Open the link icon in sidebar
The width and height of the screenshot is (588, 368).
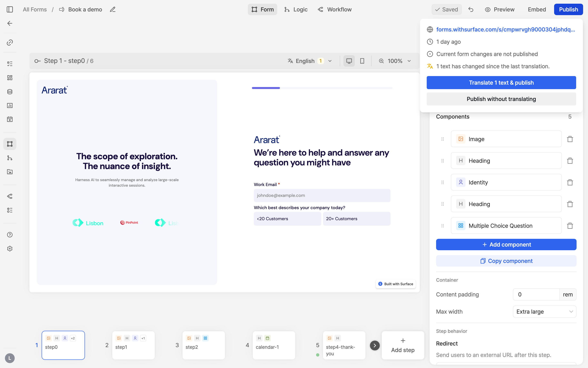[x=10, y=43]
